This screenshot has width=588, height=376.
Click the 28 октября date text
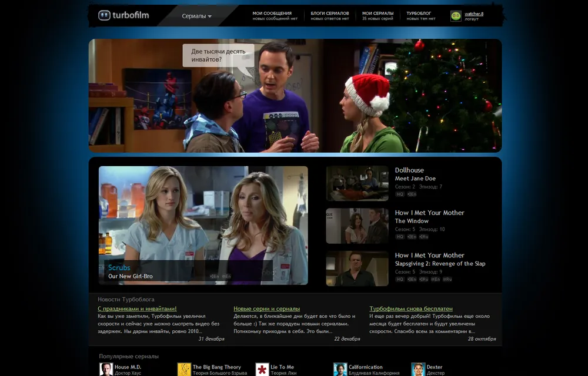(x=482, y=338)
